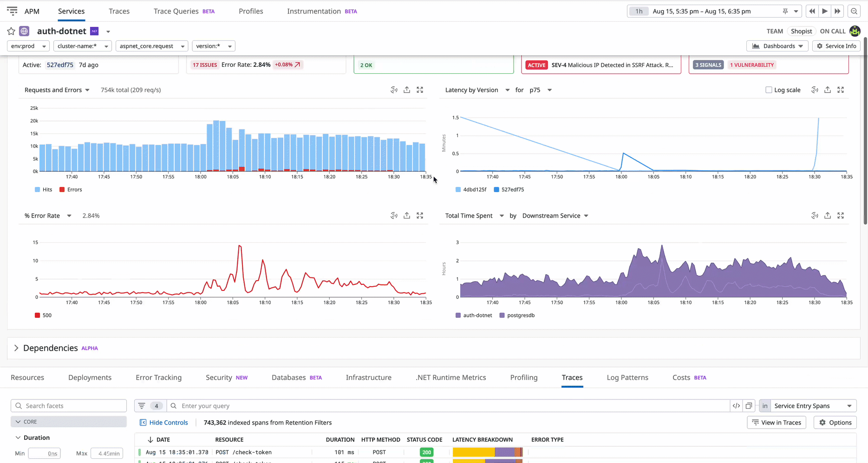Expand the Dependencies section
Screen dimensions: 868x463
point(16,348)
